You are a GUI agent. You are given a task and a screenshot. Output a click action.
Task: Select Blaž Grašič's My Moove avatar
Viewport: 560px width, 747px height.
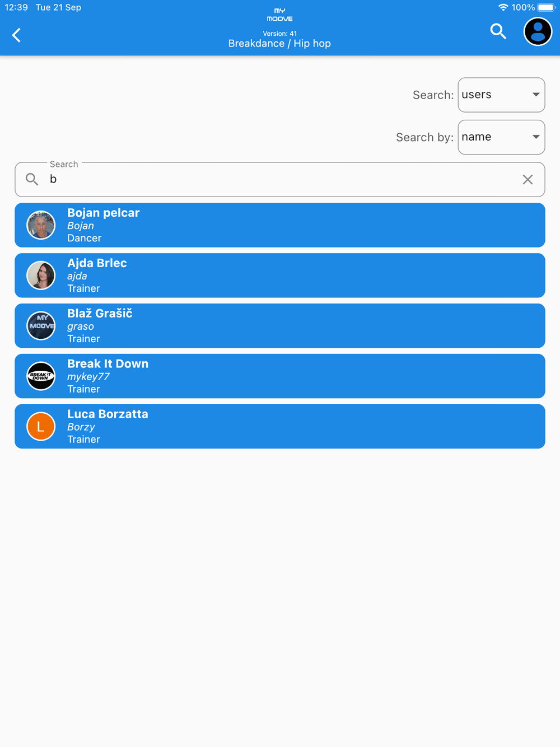[x=41, y=326]
